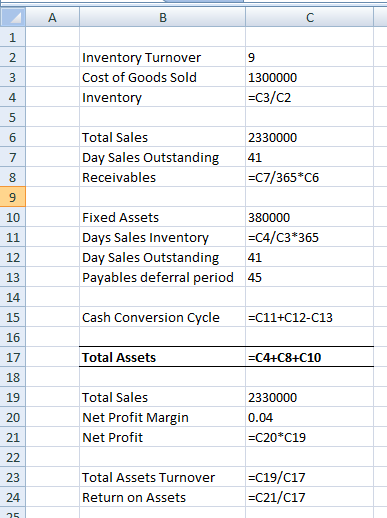Viewport: 387px width, 518px height.
Task: Click the Days Sales Inventory label
Action: pyautogui.click(x=162, y=237)
